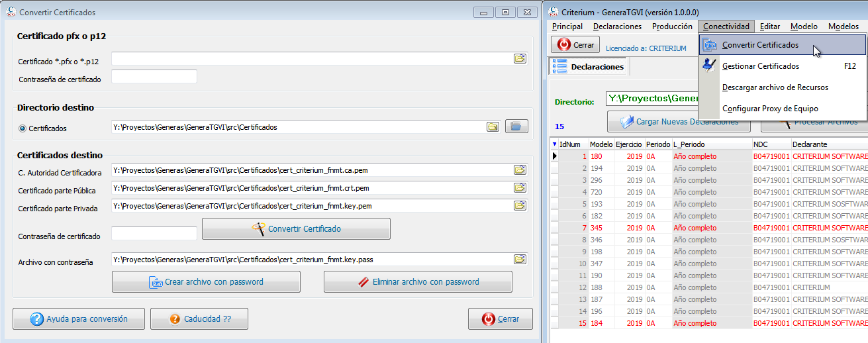Open the Producción menu
The width and height of the screenshot is (868, 343).
(672, 26)
